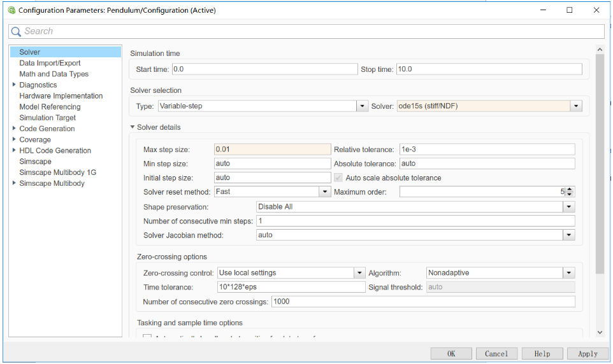613x364 pixels.
Task: Maximize the Configuration Parameters window
Action: 570,10
